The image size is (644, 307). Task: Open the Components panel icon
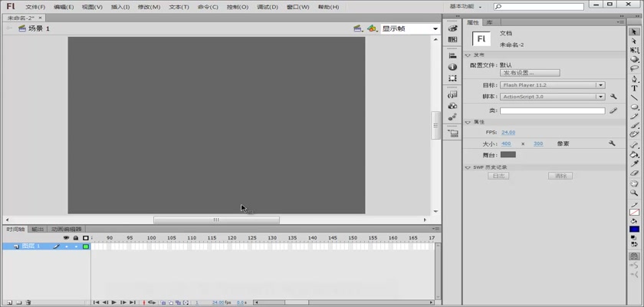pos(452,106)
